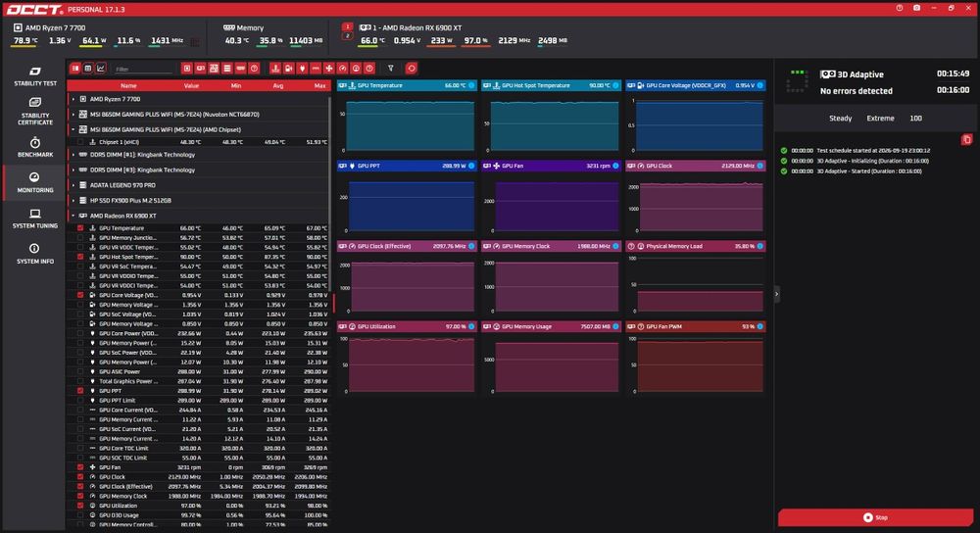980x533 pixels.
Task: Filter sensors by motherboard device icon
Action: 214,69
